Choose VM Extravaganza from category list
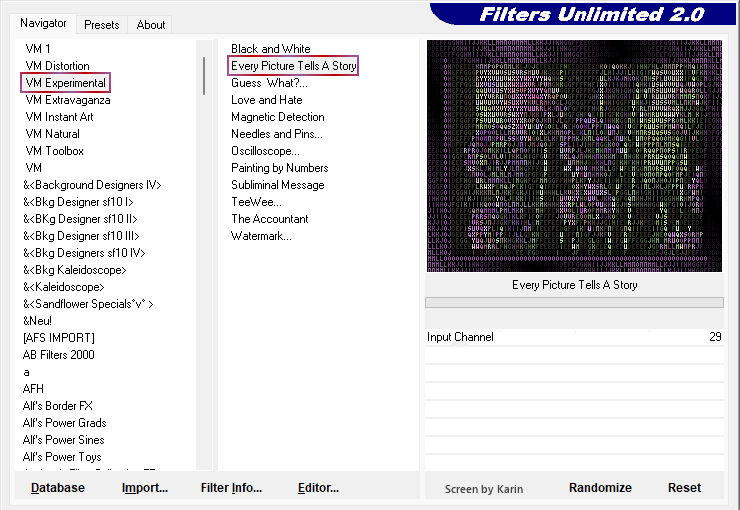The height and width of the screenshot is (510, 740). coord(68,100)
